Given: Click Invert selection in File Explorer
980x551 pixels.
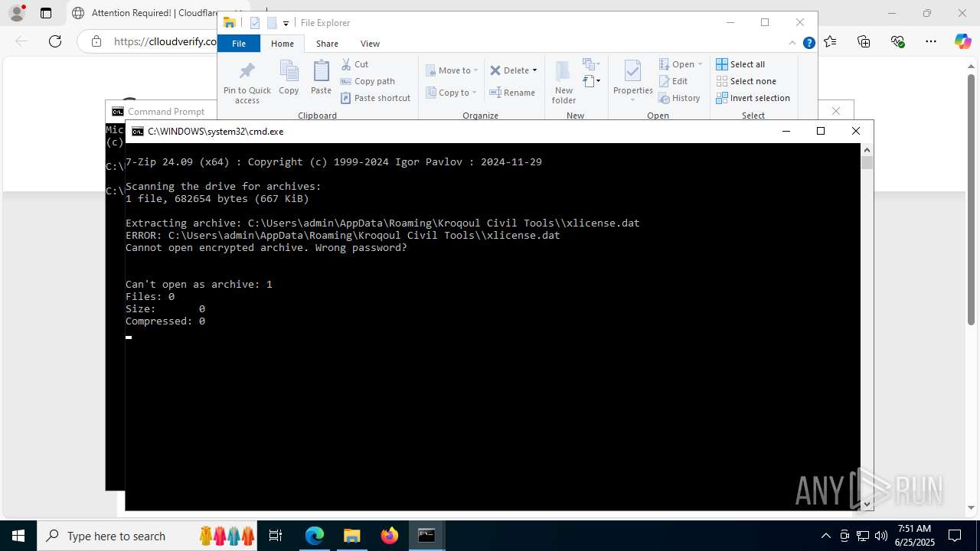Looking at the screenshot, I should click(753, 98).
